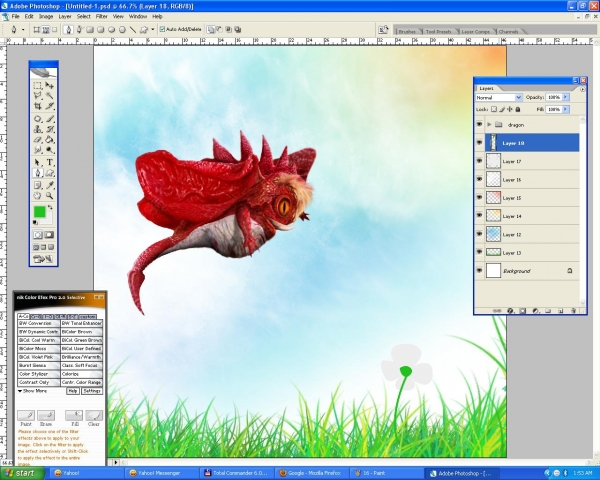Viewport: 600px width, 480px height.
Task: Select the Dodge tool
Action: [50, 150]
